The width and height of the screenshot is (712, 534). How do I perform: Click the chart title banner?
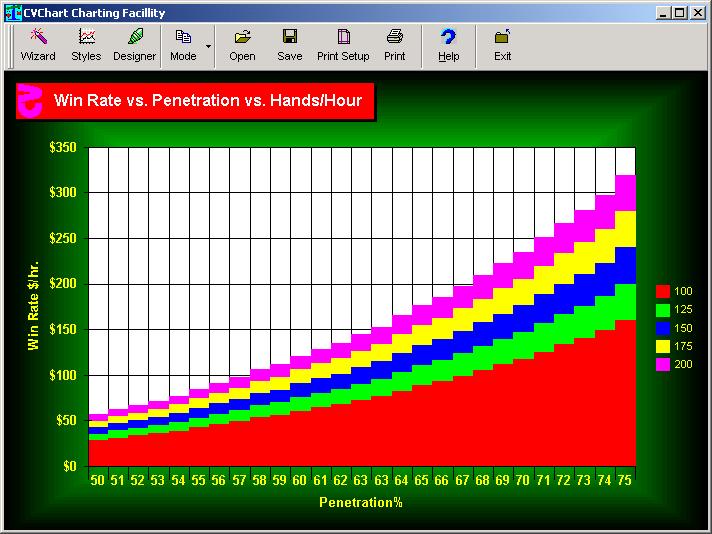click(196, 101)
